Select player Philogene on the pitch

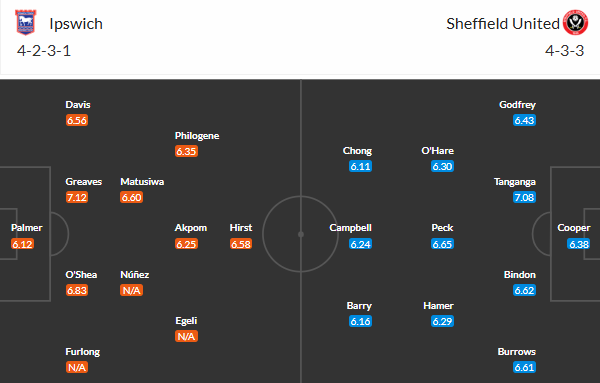pyautogui.click(x=197, y=136)
